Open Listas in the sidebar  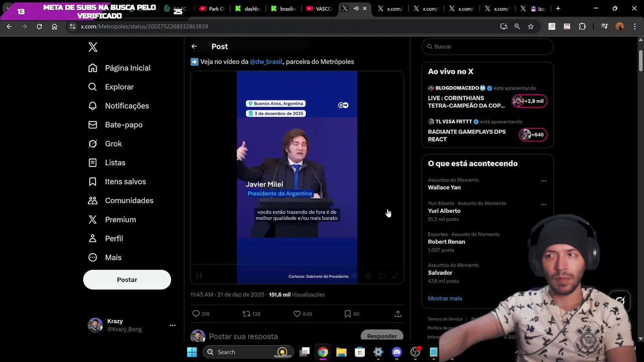pyautogui.click(x=107, y=163)
